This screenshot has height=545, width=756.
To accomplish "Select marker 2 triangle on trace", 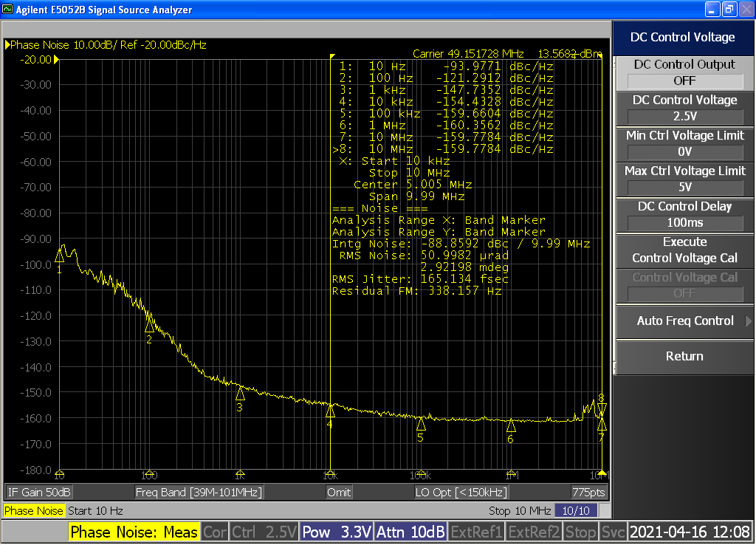I will (150, 325).
